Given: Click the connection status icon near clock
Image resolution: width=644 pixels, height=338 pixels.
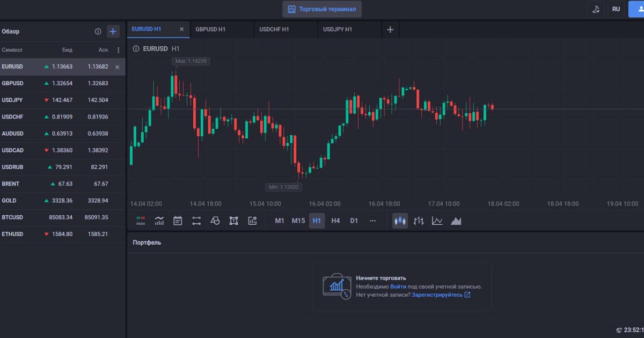Looking at the screenshot, I should click(619, 330).
